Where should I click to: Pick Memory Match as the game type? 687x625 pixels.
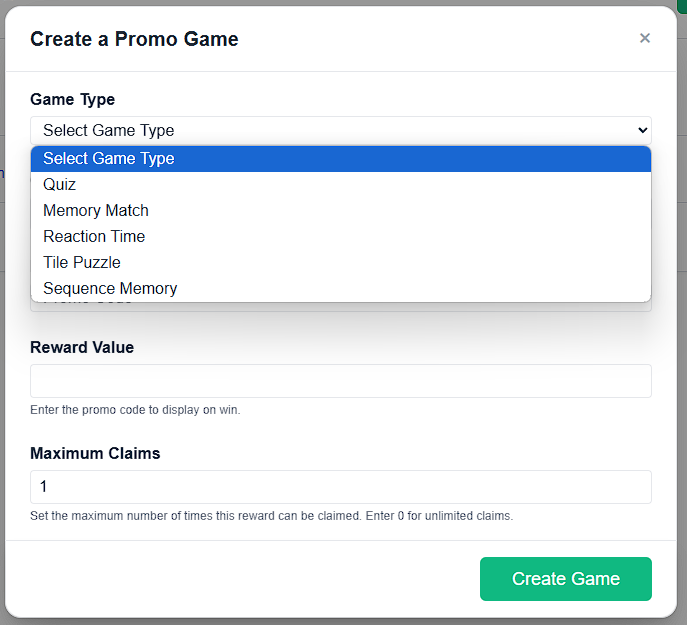tap(340, 210)
